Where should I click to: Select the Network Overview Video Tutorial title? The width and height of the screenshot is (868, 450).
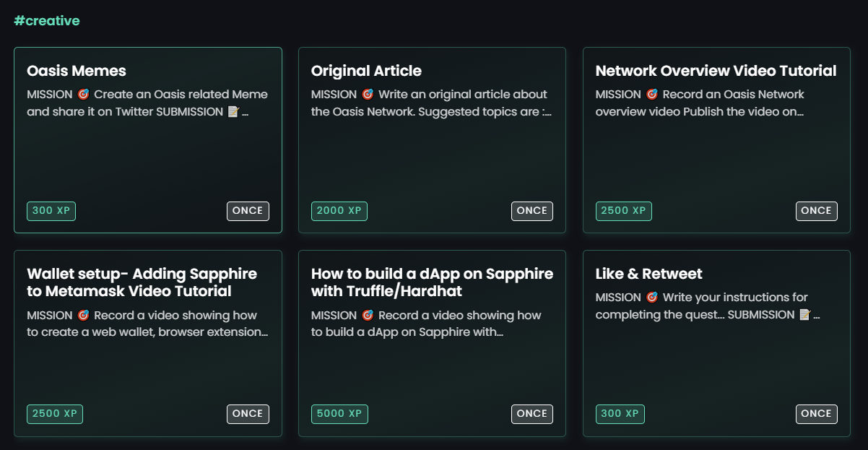coord(716,71)
